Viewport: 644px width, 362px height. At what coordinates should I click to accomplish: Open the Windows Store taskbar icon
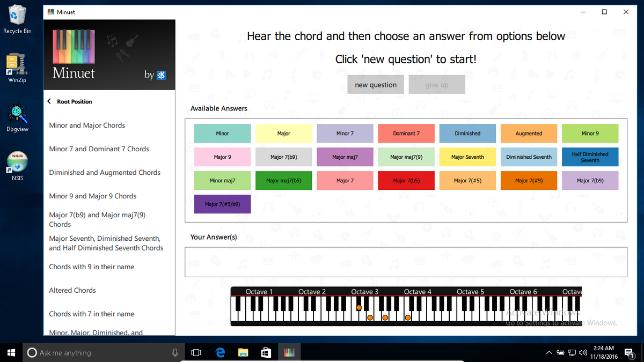coord(266,352)
